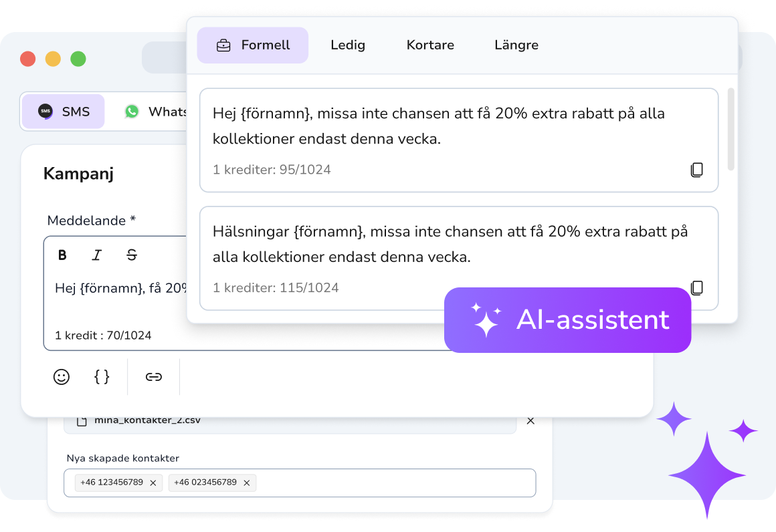Click the message text area 'Hej {förnamn}, få'
776x532 pixels.
pyautogui.click(x=121, y=288)
